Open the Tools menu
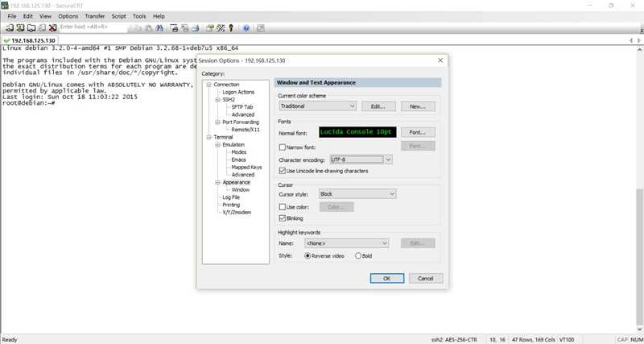 (x=139, y=16)
